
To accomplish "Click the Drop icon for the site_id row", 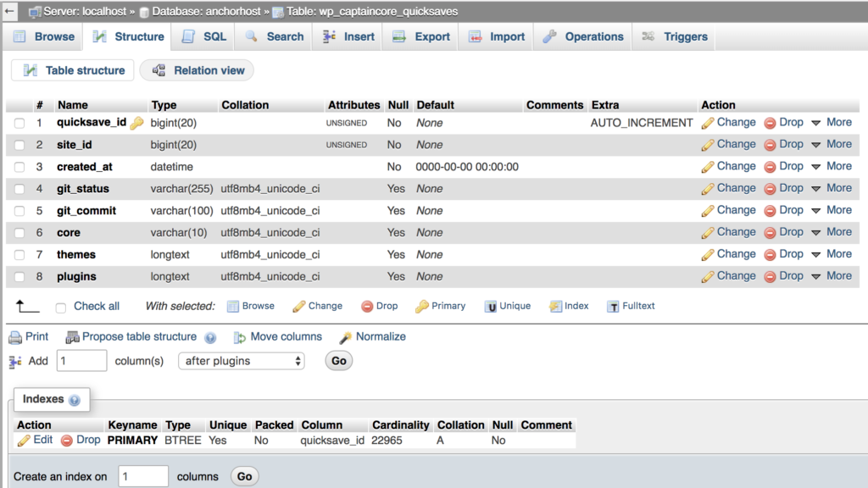I will (x=771, y=145).
